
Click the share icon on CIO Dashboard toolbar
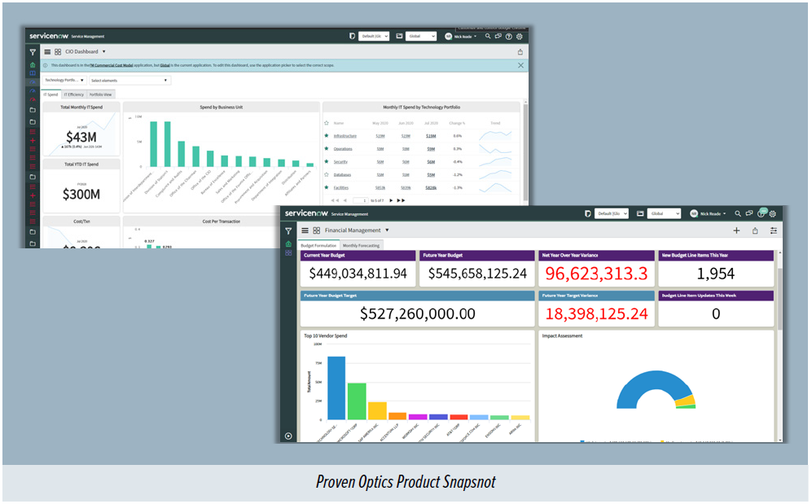pyautogui.click(x=520, y=52)
